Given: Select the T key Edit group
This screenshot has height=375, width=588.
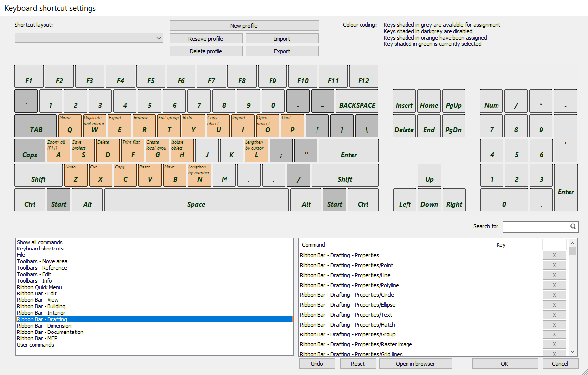Looking at the screenshot, I should tap(169, 125).
